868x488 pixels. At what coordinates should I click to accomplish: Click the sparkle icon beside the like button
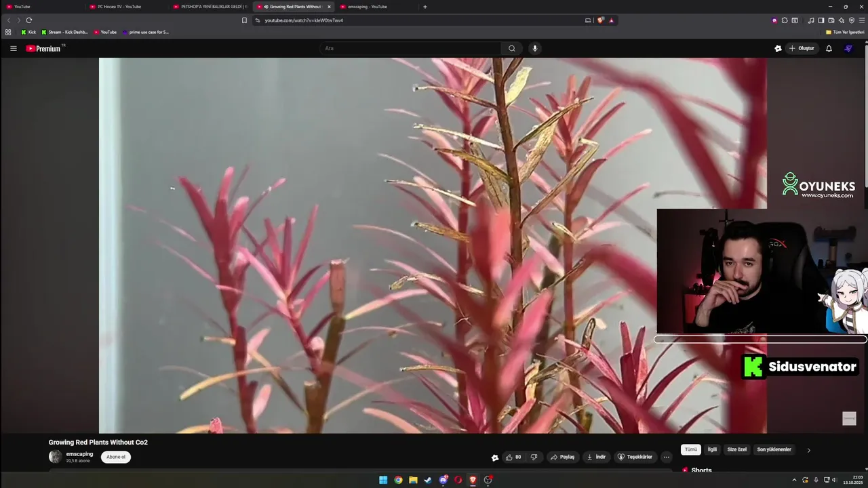[495, 457]
